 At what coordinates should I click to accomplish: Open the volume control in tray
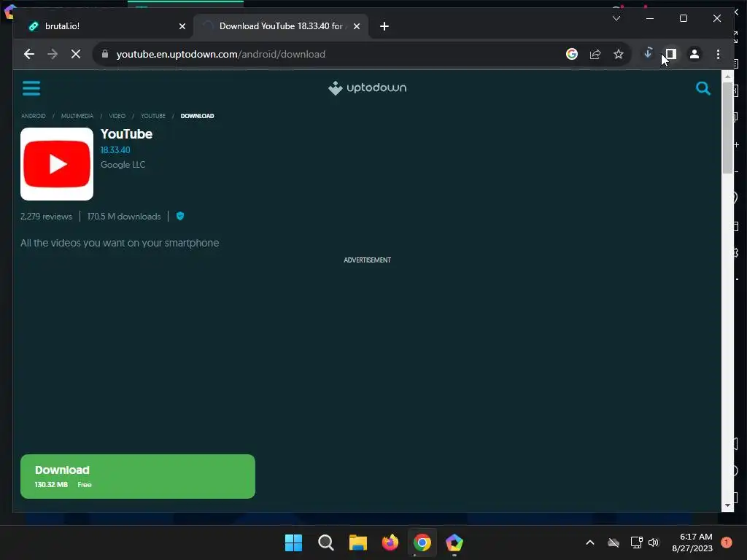click(654, 542)
